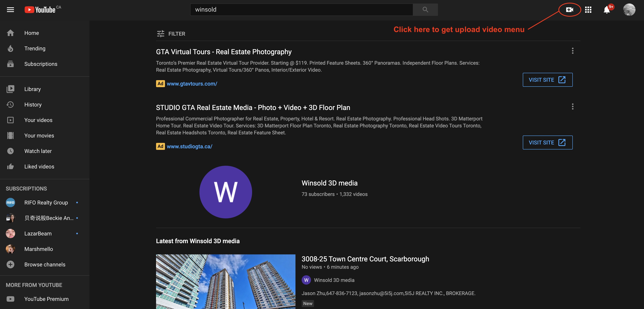Open Winsold 3D media channel avatar
The width and height of the screenshot is (644, 309).
tap(226, 192)
